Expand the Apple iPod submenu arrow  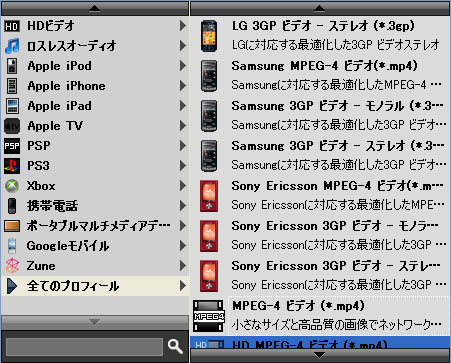[183, 66]
